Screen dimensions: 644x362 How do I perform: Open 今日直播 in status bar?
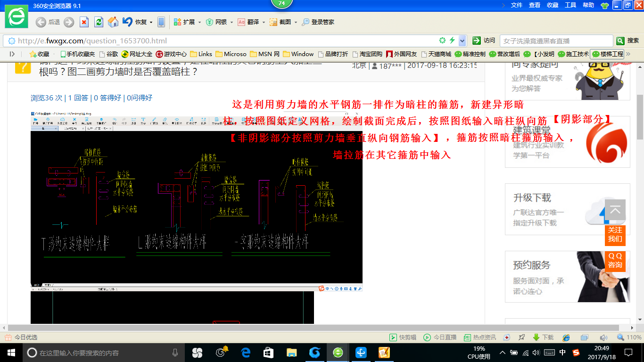440,337
